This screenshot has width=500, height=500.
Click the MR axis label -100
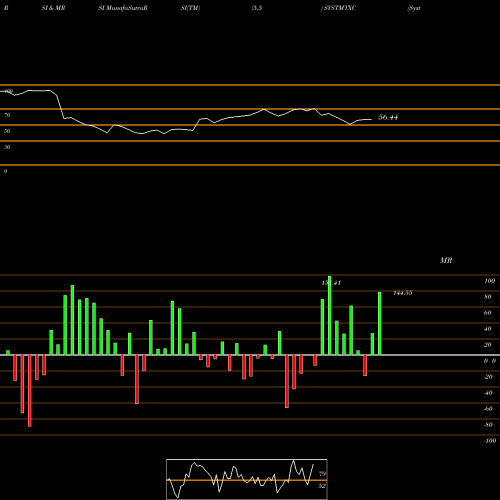(x=489, y=441)
